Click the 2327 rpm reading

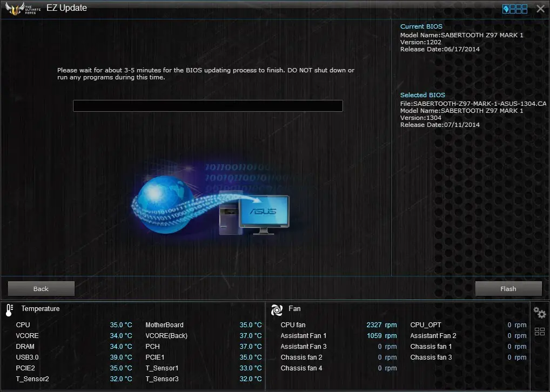click(381, 325)
